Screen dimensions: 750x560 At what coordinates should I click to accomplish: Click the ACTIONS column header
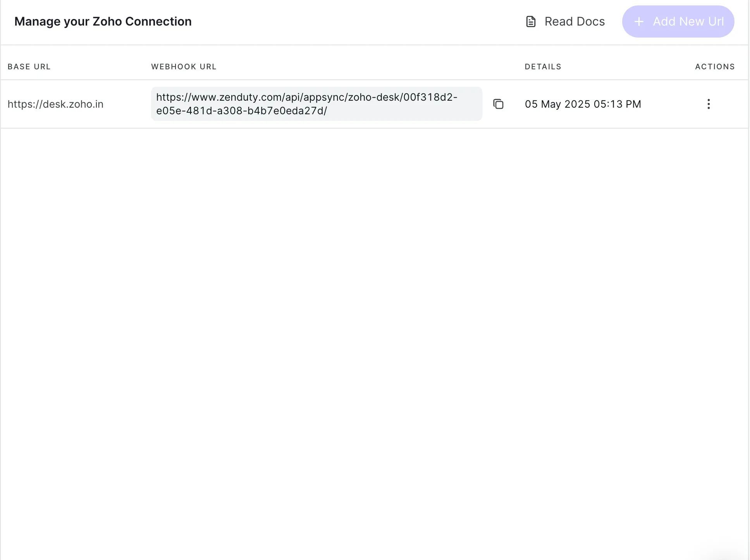(x=715, y=67)
